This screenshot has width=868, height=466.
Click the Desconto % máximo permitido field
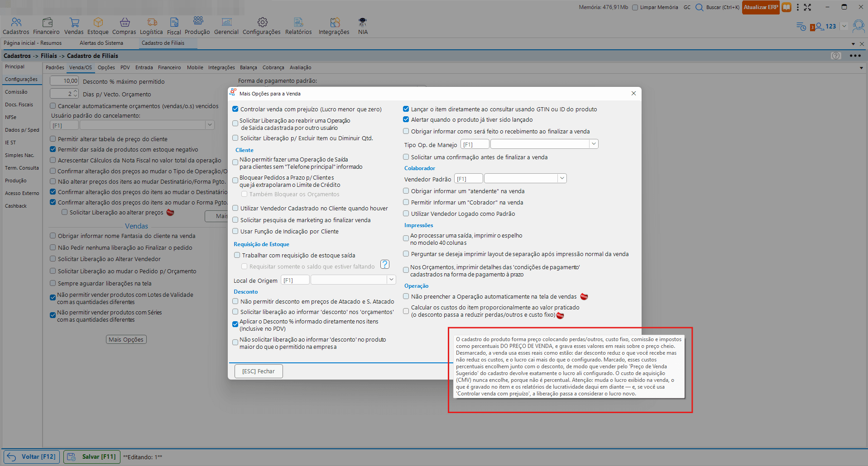[x=64, y=81]
